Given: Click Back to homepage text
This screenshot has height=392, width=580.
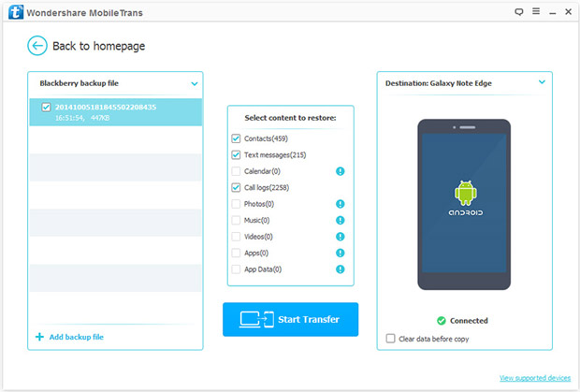Looking at the screenshot, I should (x=99, y=46).
